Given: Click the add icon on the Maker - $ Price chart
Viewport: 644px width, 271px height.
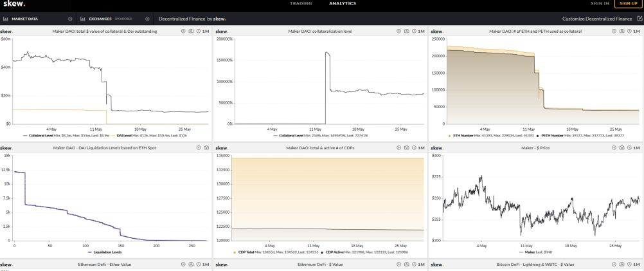Looking at the screenshot, I should (x=614, y=147).
